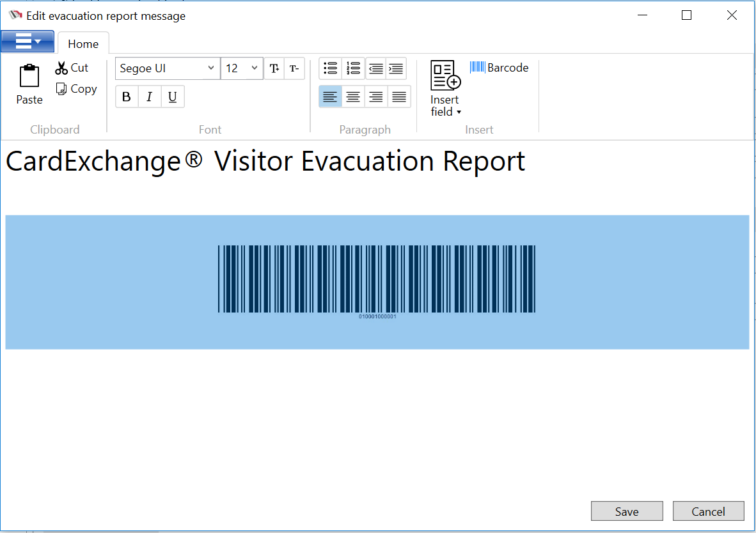
Task: Click the empty editor area below barcode
Action: tap(376, 424)
